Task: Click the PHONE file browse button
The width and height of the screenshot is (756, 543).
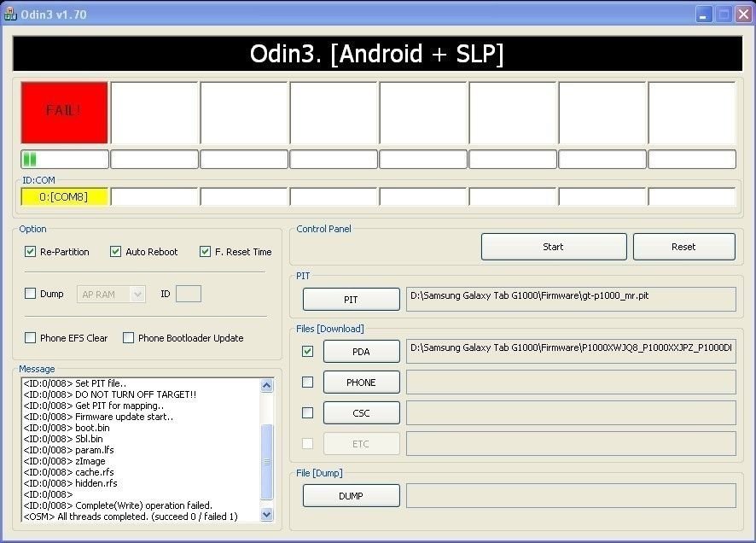Action: pos(361,382)
